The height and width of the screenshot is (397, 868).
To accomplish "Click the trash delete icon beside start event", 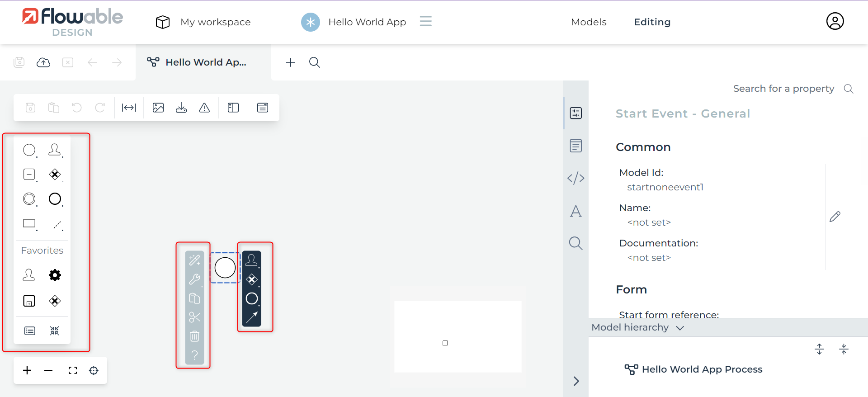I will click(194, 336).
